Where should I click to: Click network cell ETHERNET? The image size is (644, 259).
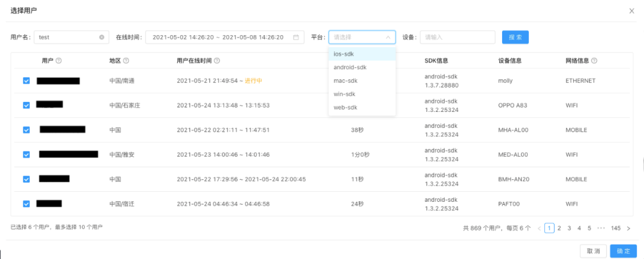[580, 81]
